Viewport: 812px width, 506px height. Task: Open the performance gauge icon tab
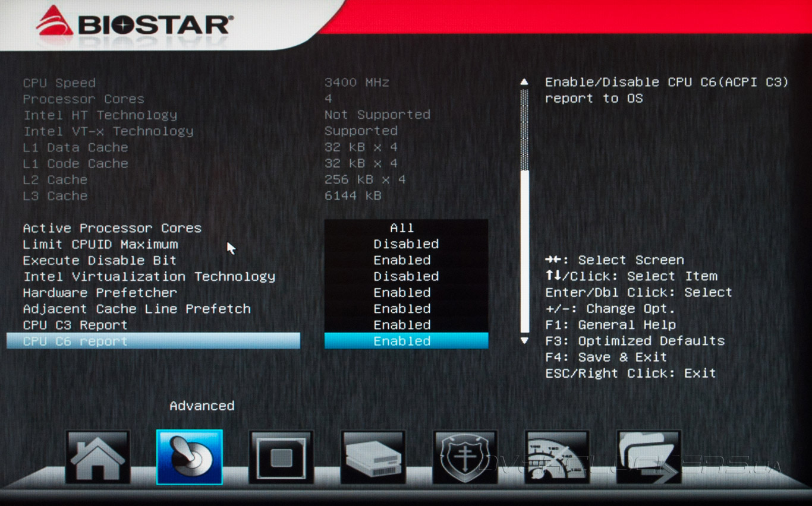coord(557,457)
